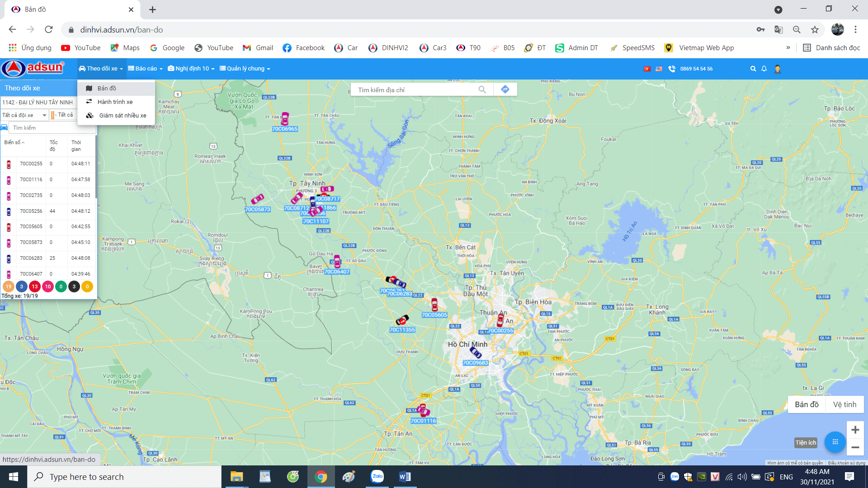Expand the Quản lý chung menu
Screen dimensions: 868x488
click(245, 69)
